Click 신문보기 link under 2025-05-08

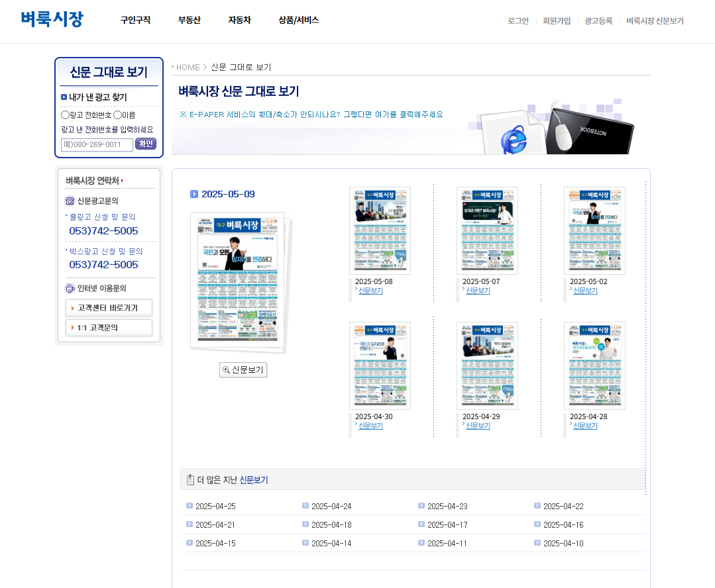click(370, 291)
